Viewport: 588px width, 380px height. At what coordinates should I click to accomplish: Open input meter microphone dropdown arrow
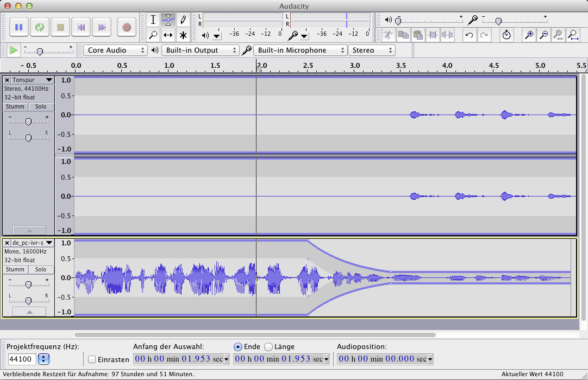304,36
